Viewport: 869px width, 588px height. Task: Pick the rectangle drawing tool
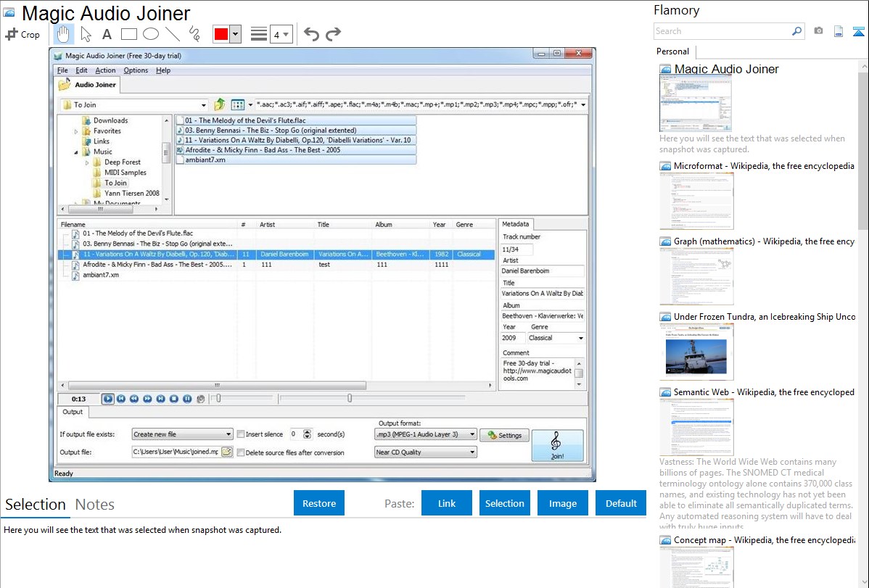pos(128,34)
